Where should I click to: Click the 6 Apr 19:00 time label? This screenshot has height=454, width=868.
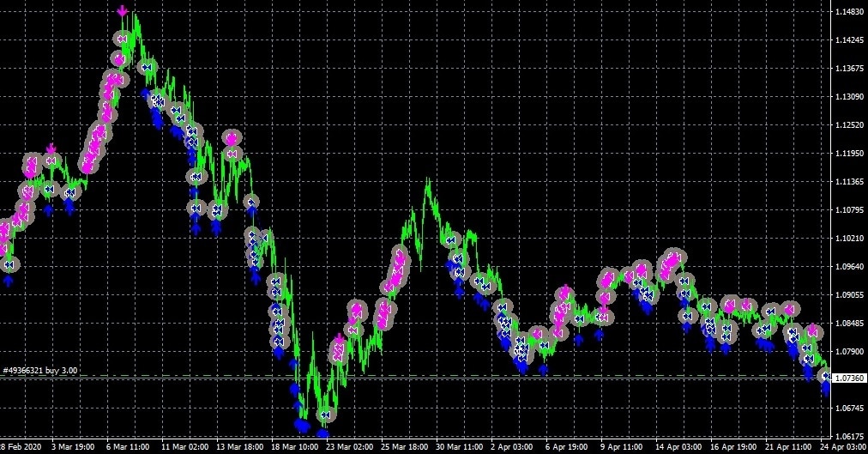[566, 446]
